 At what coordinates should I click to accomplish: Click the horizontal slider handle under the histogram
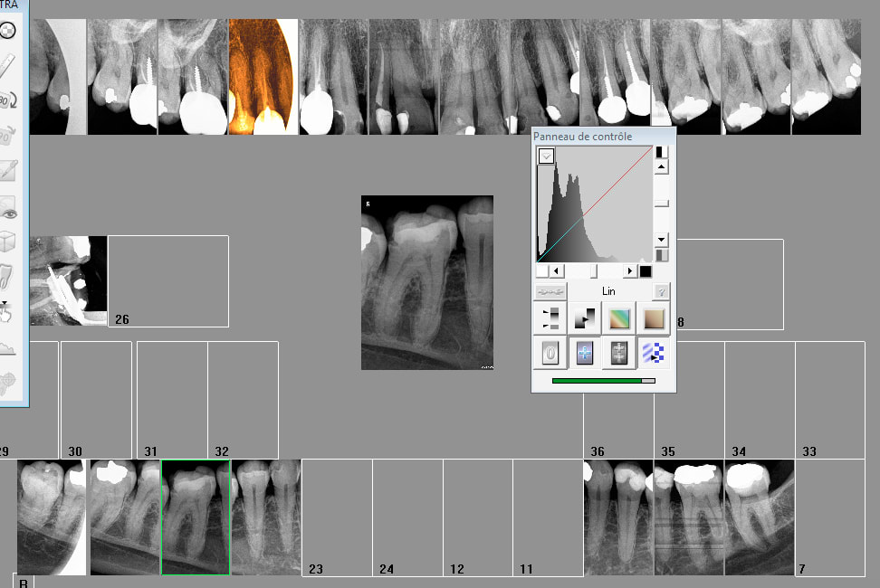coord(594,270)
